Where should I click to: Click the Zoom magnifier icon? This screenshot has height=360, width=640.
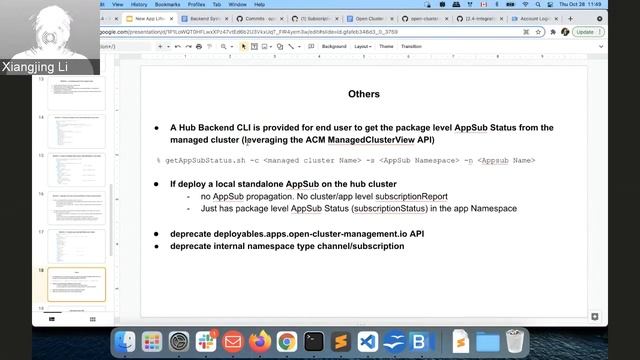pyautogui.click(x=224, y=47)
